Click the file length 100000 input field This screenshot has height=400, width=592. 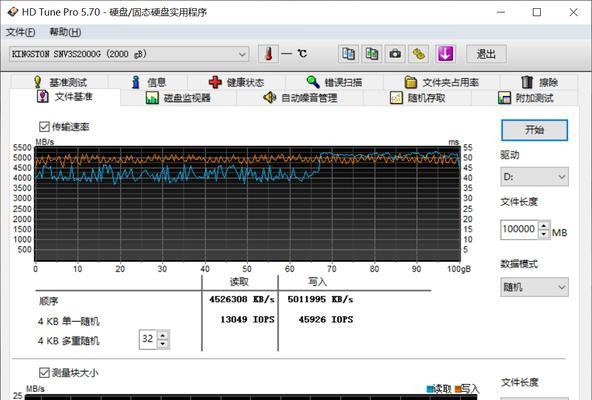(x=519, y=229)
